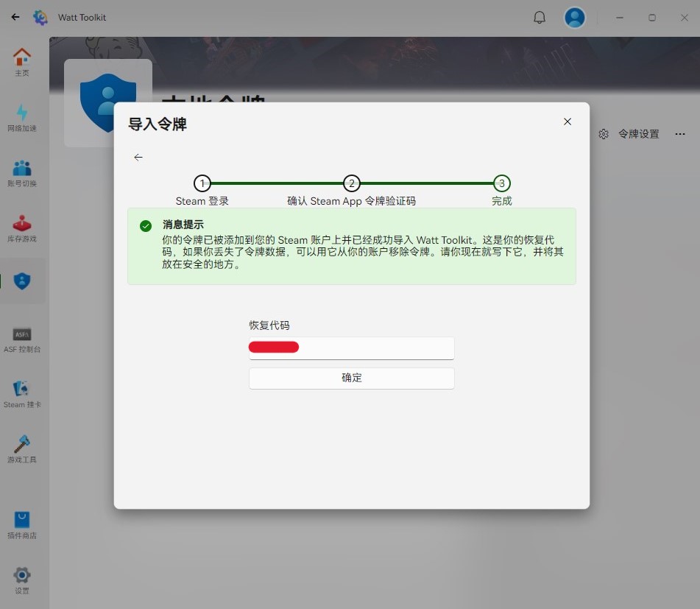Open the 主页 home sidebar icon

[22, 57]
